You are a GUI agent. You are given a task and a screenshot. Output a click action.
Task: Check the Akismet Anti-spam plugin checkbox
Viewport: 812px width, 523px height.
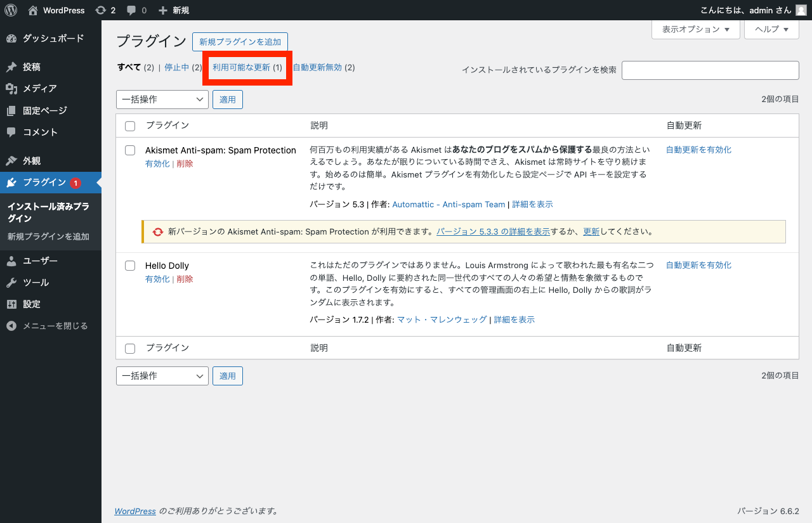point(130,150)
